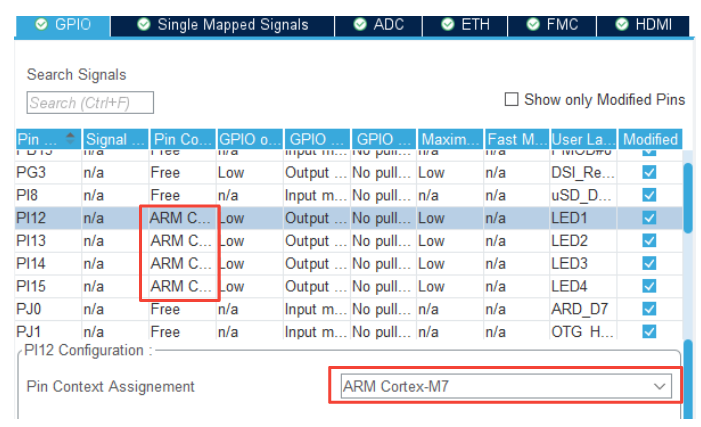Sort by Pin Name column header
This screenshot has width=701, height=427.
point(40,139)
